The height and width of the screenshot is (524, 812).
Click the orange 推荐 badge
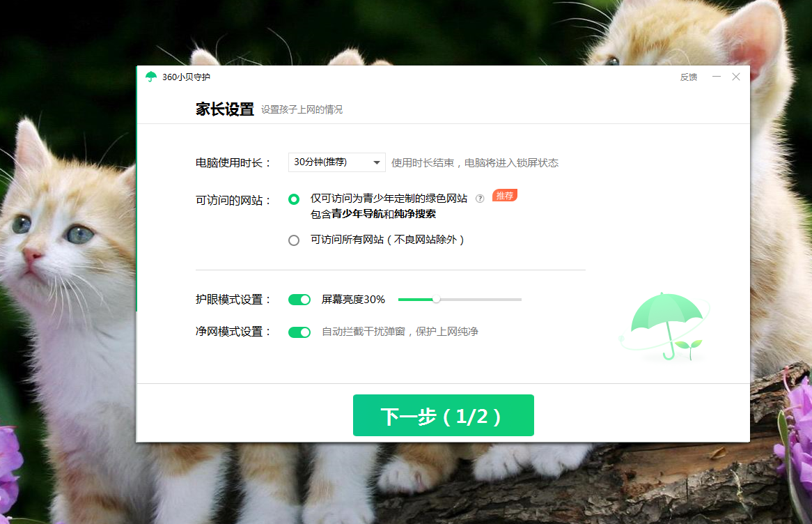504,195
